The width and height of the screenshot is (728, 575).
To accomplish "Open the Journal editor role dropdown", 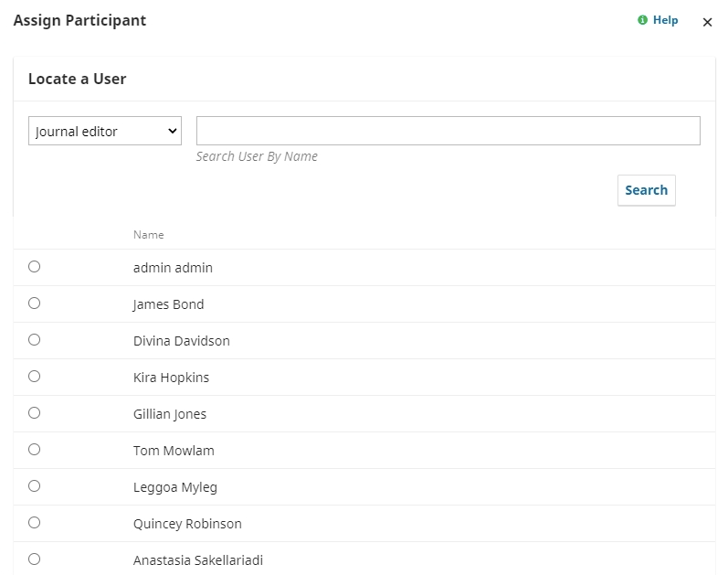I will click(x=105, y=131).
